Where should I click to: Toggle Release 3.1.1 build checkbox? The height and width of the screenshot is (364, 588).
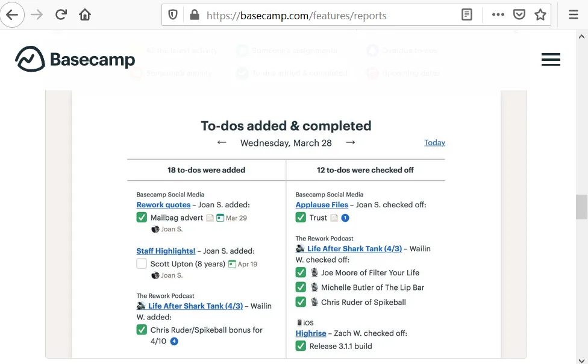pyautogui.click(x=301, y=345)
